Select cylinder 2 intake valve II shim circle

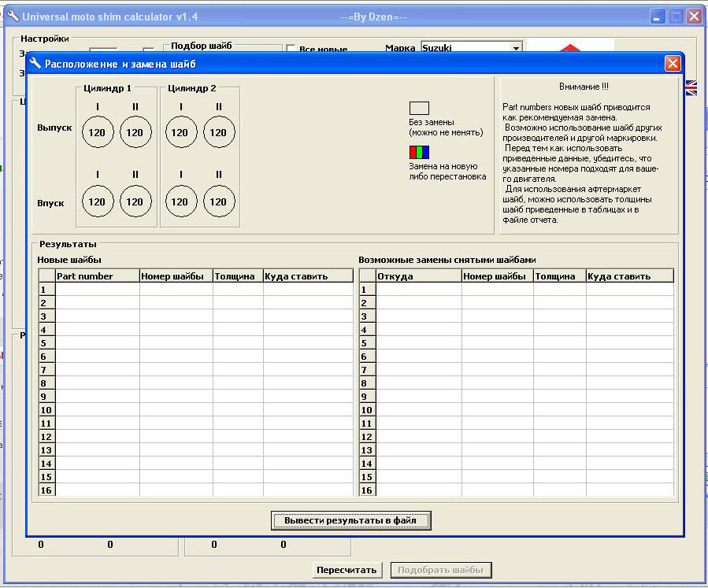(x=219, y=202)
